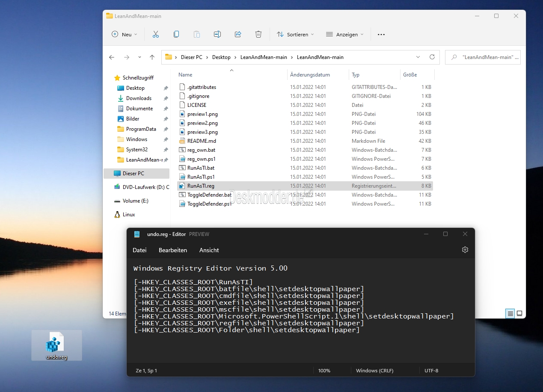Open Ansicht menu in Notepad
The height and width of the screenshot is (392, 543).
pos(209,250)
